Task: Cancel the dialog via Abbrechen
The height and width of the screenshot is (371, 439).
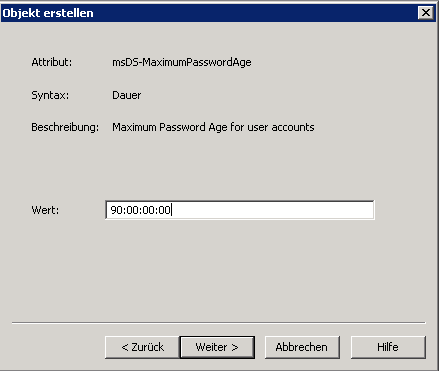Action: point(302,347)
